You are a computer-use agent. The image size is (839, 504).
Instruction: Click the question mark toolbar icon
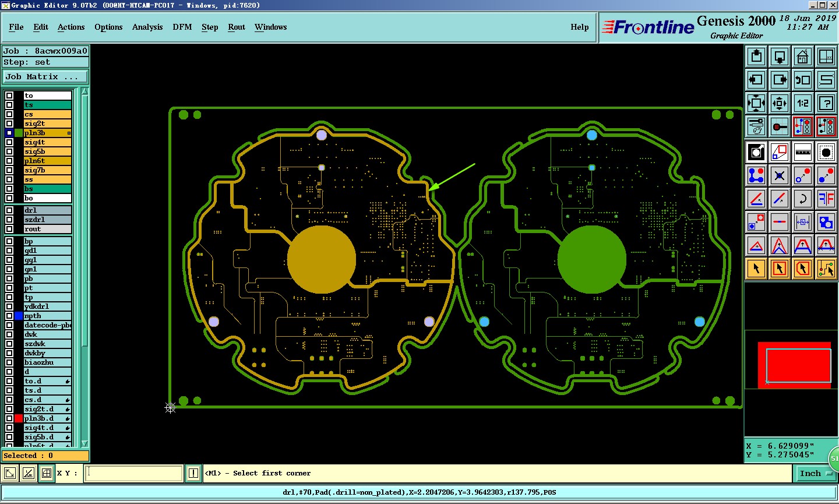826,103
